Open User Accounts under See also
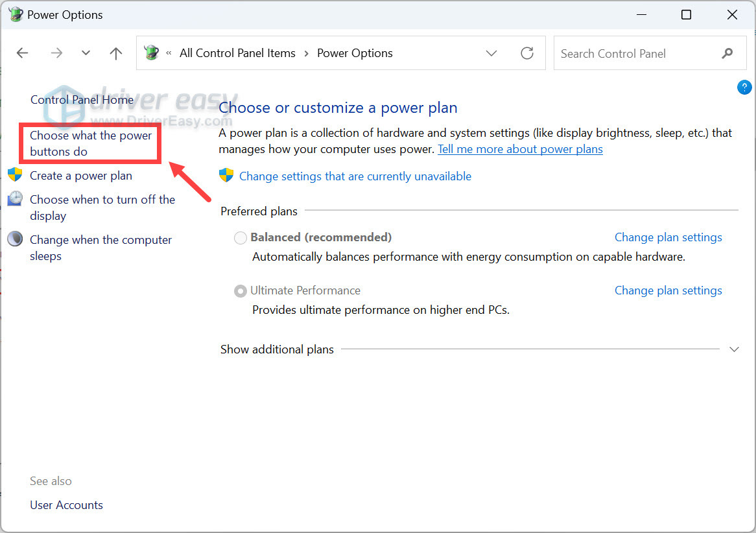This screenshot has width=756, height=533. click(x=66, y=504)
